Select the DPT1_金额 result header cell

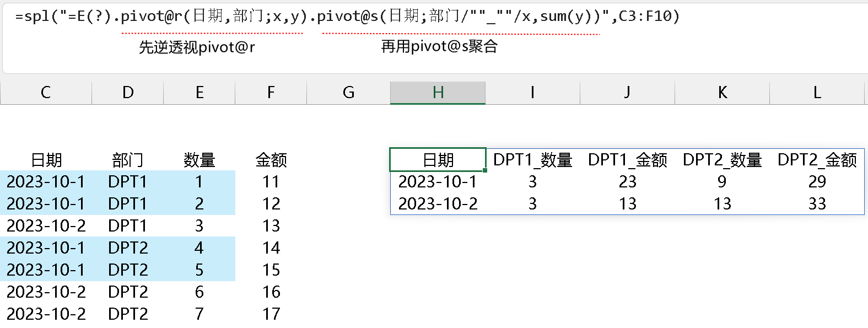tap(627, 160)
